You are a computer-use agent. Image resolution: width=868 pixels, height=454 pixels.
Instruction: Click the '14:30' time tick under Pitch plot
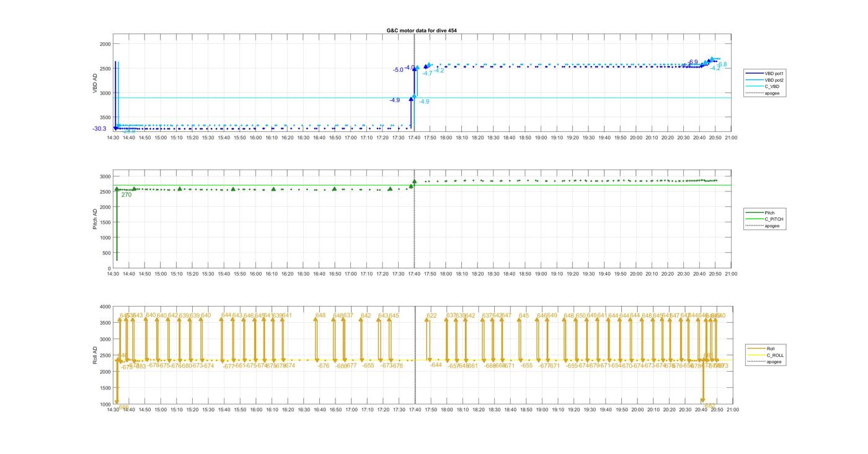pos(113,274)
